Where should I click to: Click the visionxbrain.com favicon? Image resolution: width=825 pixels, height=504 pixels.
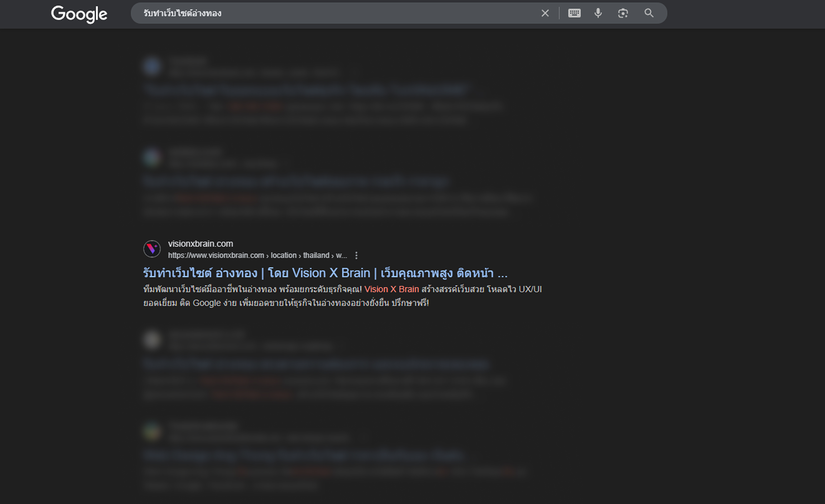[152, 249]
